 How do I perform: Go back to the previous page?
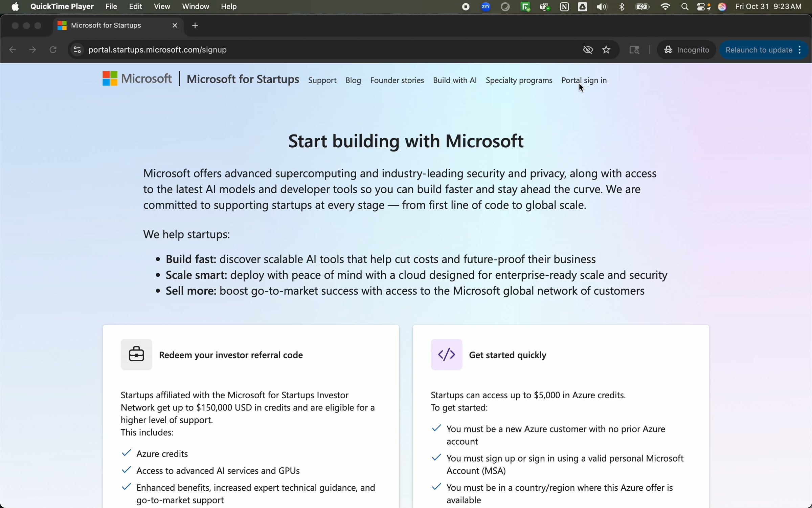pyautogui.click(x=13, y=50)
